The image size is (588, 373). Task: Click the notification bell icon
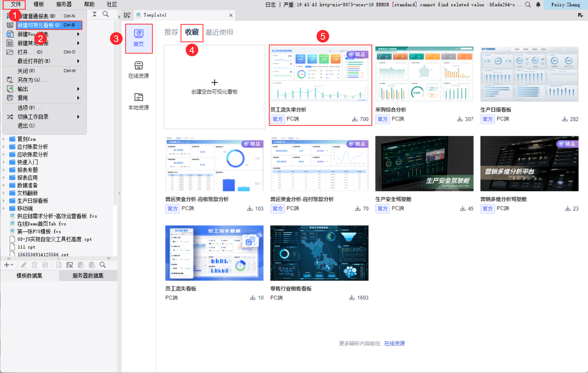click(x=538, y=5)
